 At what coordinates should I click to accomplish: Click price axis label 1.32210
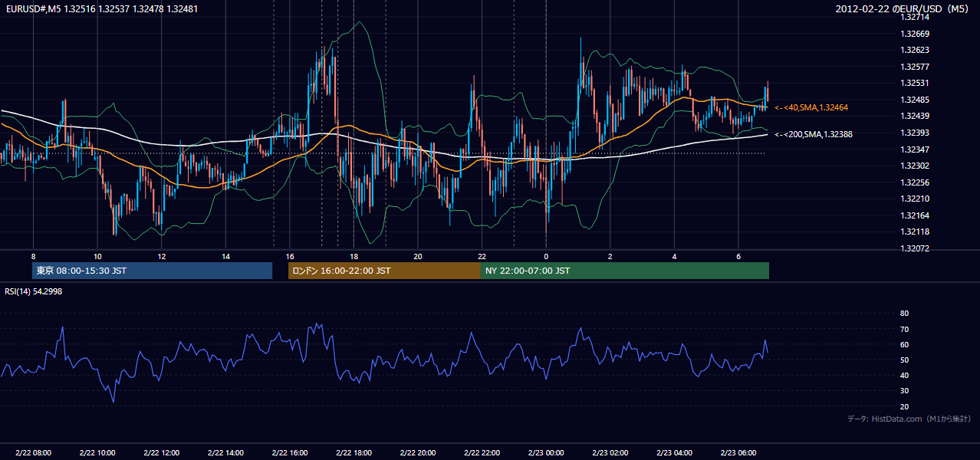(x=914, y=199)
